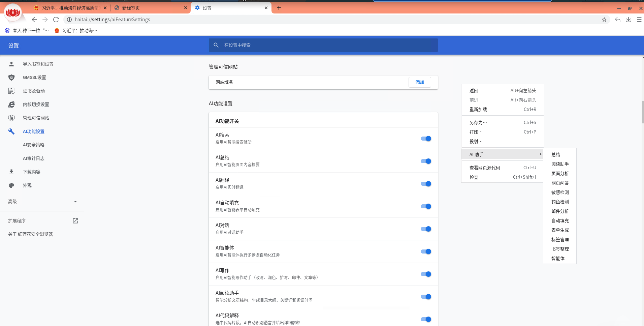Click the reload page icon

[x=56, y=20]
